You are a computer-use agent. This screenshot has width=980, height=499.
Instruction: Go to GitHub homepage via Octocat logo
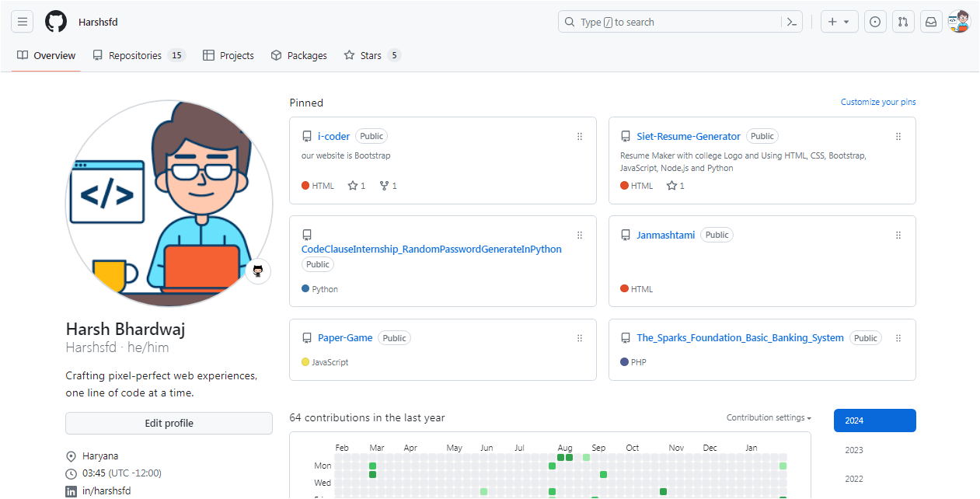click(x=56, y=22)
